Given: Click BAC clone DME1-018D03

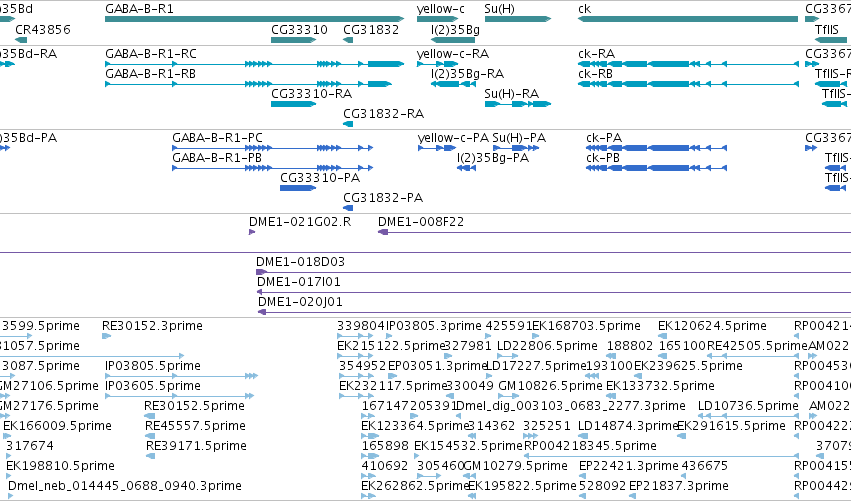Looking at the screenshot, I should click(x=554, y=272).
